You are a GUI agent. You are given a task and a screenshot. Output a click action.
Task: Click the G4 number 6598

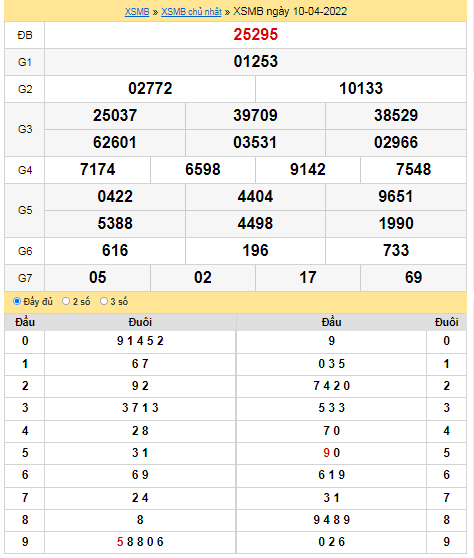coord(203,169)
